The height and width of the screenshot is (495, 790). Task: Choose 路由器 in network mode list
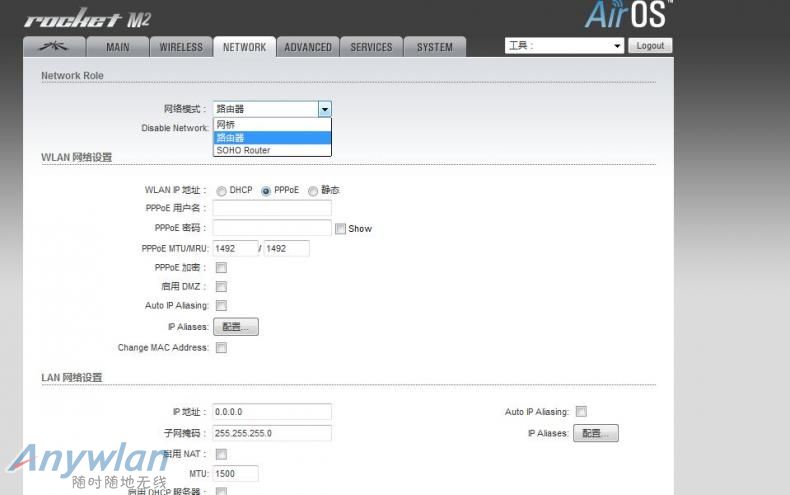(x=272, y=138)
